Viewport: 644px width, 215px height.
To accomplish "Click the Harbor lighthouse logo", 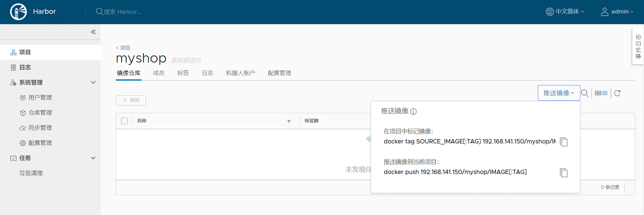I will coord(18,12).
